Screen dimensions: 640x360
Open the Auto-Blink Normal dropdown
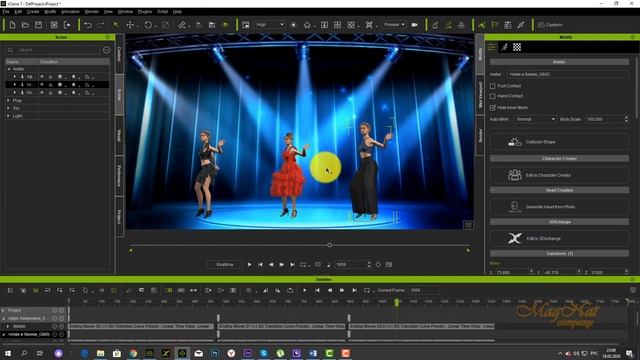pyautogui.click(x=535, y=119)
